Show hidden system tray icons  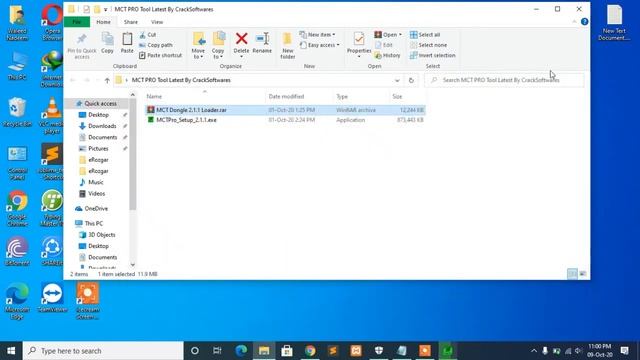534,351
